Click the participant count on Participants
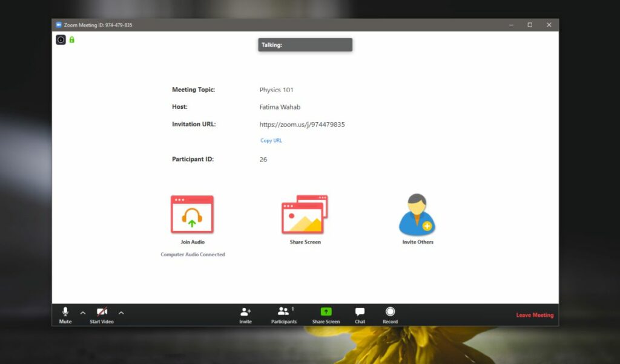Viewport: 620px width, 364px height. [292, 309]
